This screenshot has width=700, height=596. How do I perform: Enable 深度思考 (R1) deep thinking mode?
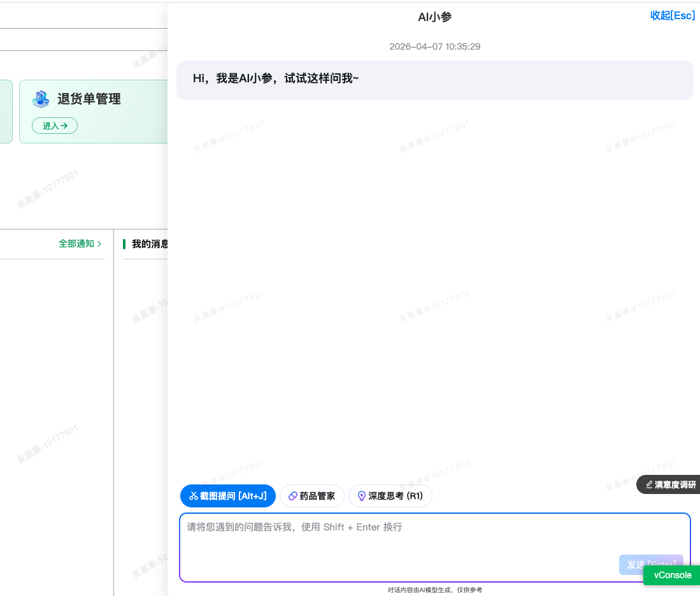390,495
